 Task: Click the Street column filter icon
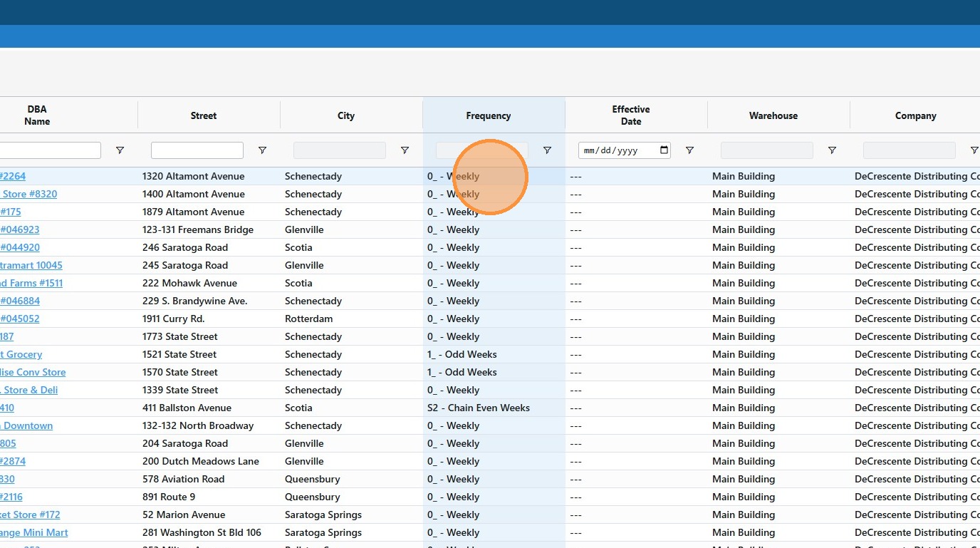tap(262, 150)
